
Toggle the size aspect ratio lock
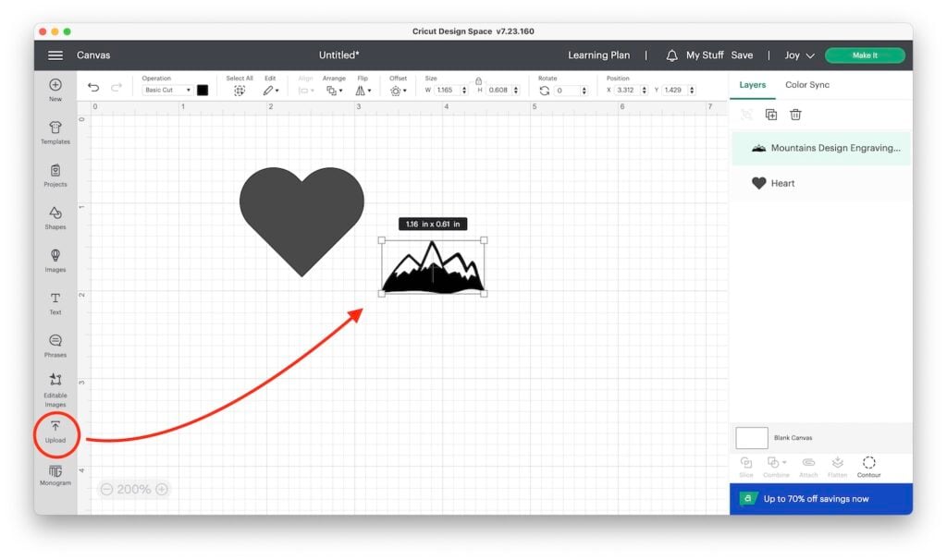[478, 80]
